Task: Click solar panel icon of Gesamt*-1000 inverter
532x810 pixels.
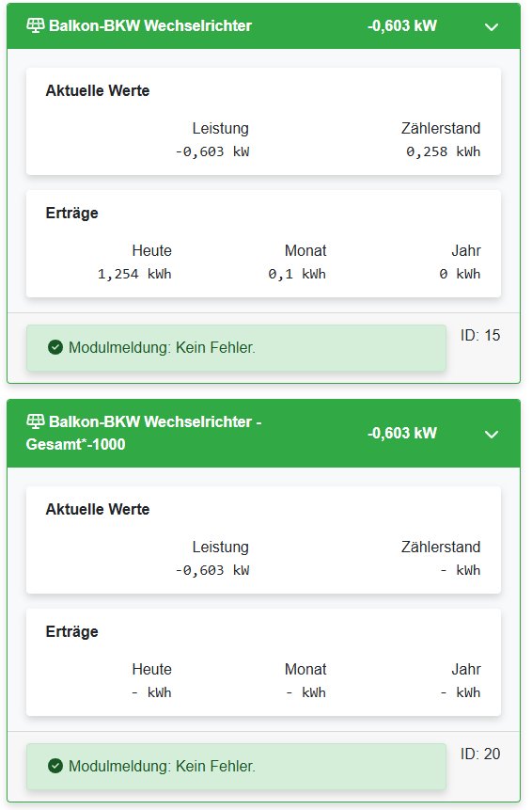Action: [x=35, y=421]
